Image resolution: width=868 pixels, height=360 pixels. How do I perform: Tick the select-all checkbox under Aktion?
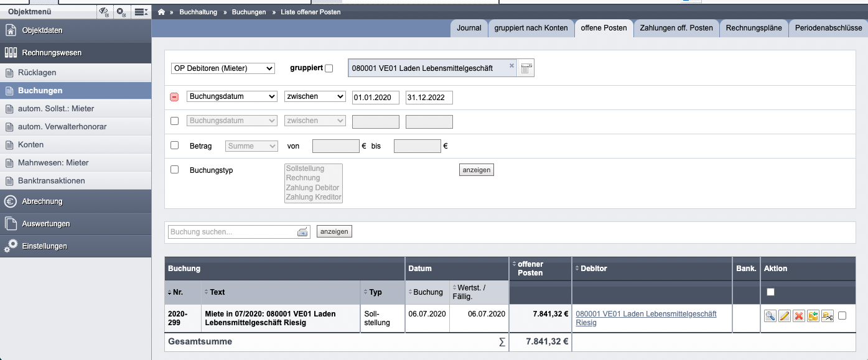click(771, 292)
